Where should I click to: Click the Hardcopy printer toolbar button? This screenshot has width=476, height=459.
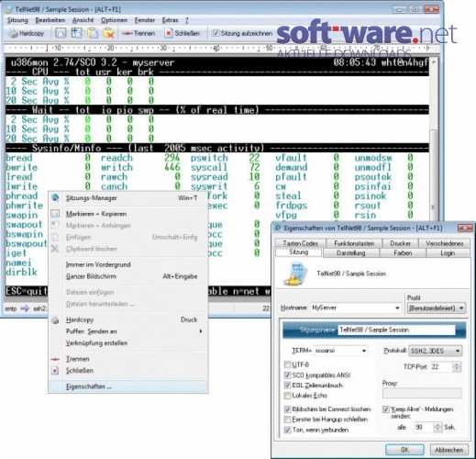[x=27, y=33]
